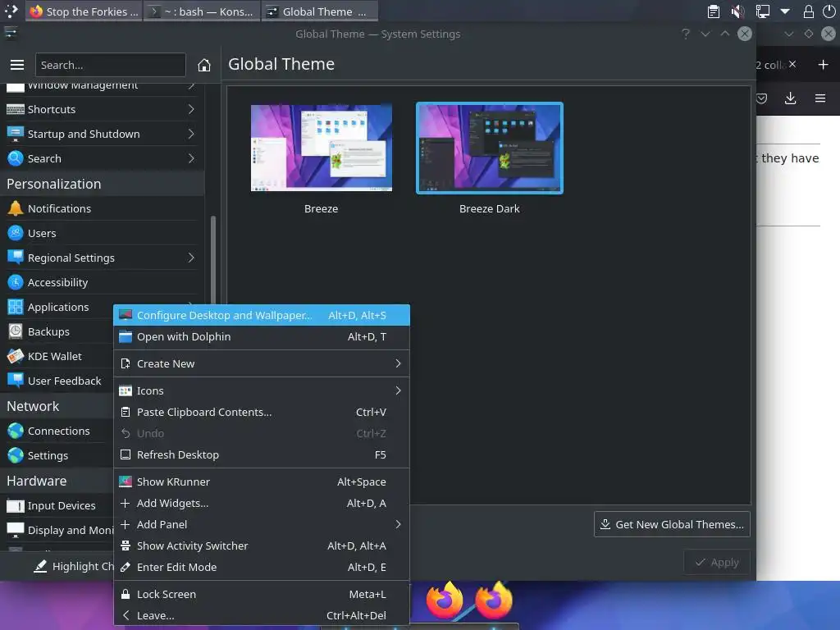Switch to bash Konsole taskbar entry
The width and height of the screenshot is (840, 630).
coord(202,11)
